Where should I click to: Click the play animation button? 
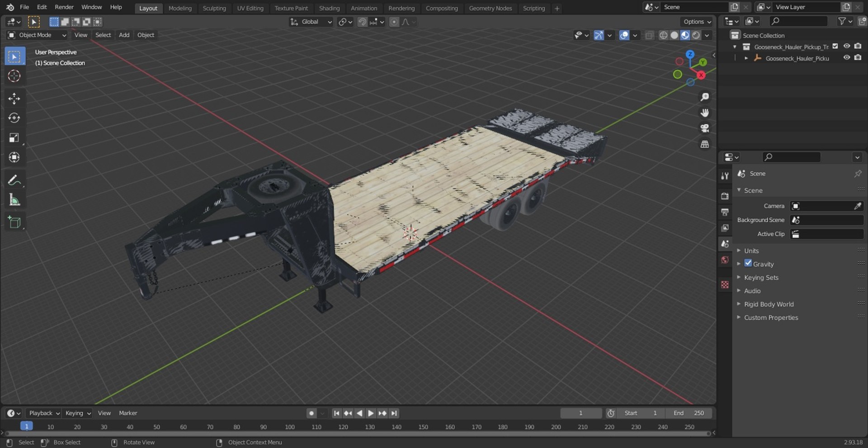coord(371,413)
